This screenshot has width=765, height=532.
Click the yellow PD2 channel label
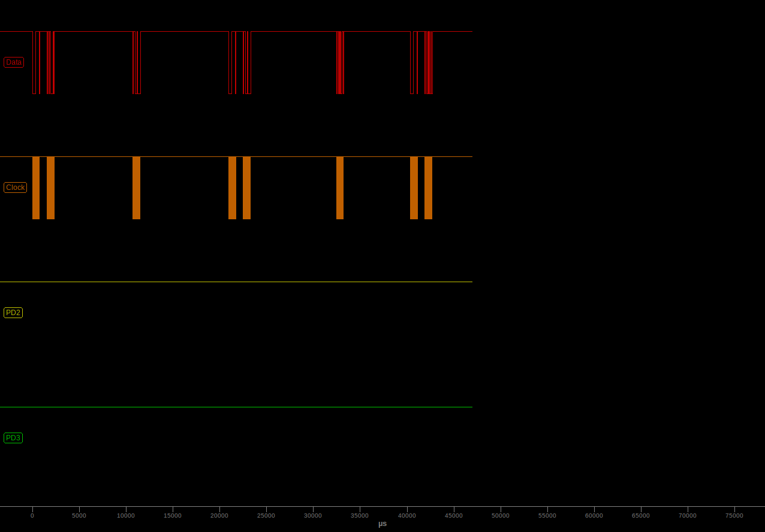pos(13,313)
